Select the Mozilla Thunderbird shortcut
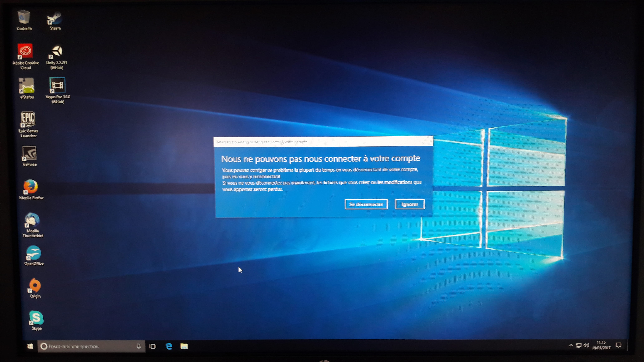Screen dimensions: 644x362 (x=32, y=225)
